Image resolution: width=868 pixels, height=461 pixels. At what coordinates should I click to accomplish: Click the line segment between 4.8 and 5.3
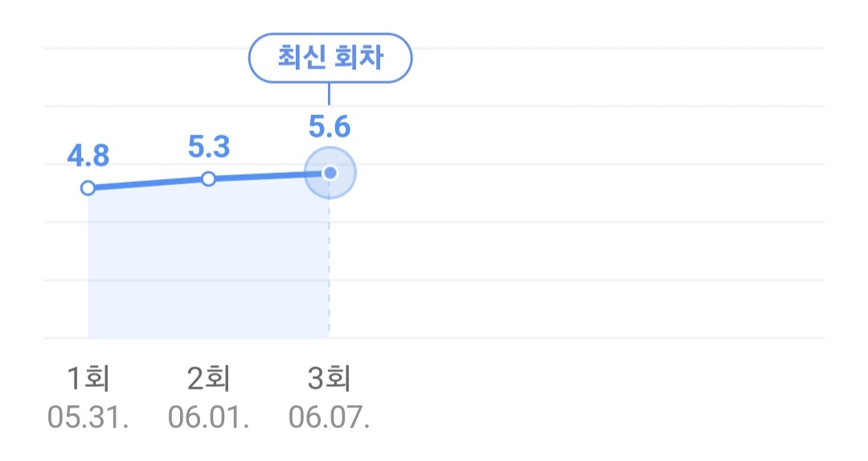tap(148, 183)
